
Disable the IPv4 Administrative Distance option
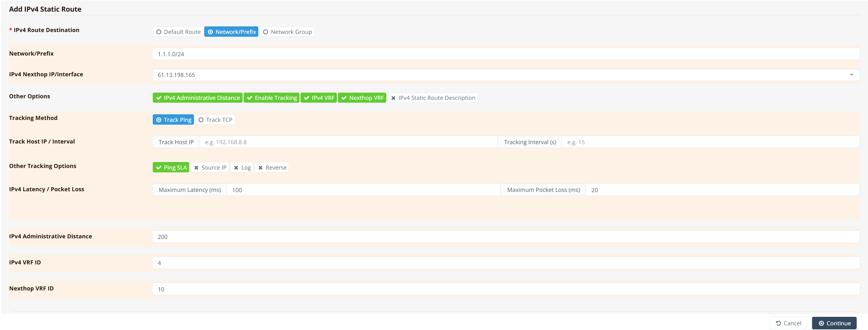point(197,98)
